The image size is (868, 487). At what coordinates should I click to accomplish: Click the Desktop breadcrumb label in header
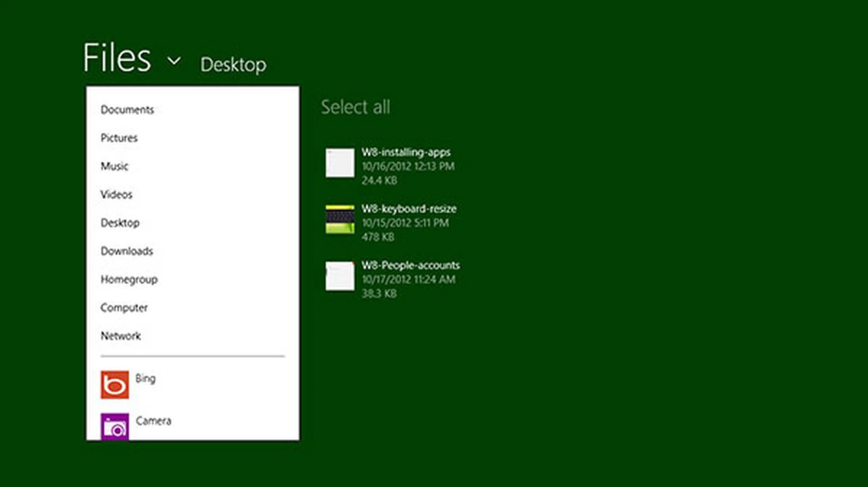tap(233, 65)
